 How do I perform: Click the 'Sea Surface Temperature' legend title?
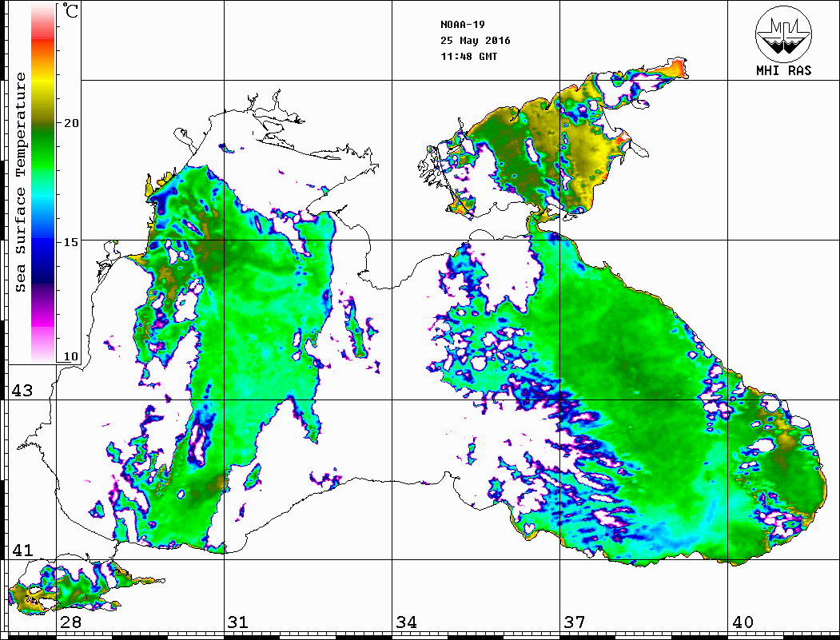[20, 182]
